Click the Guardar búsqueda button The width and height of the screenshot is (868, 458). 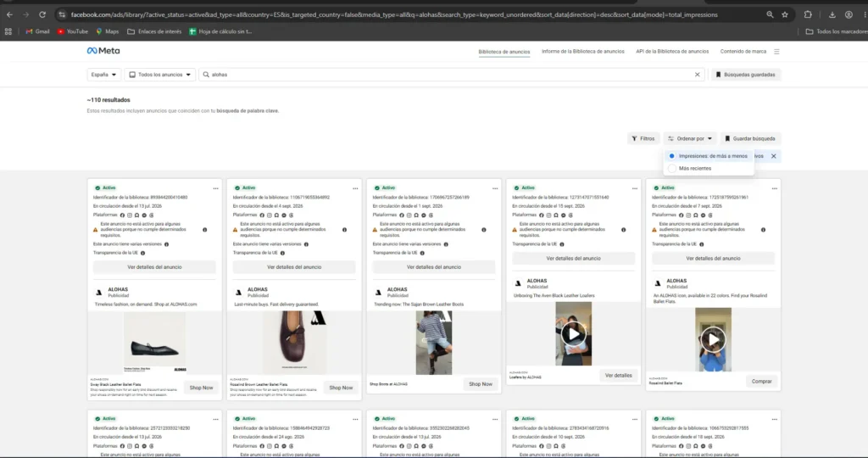[x=750, y=138]
